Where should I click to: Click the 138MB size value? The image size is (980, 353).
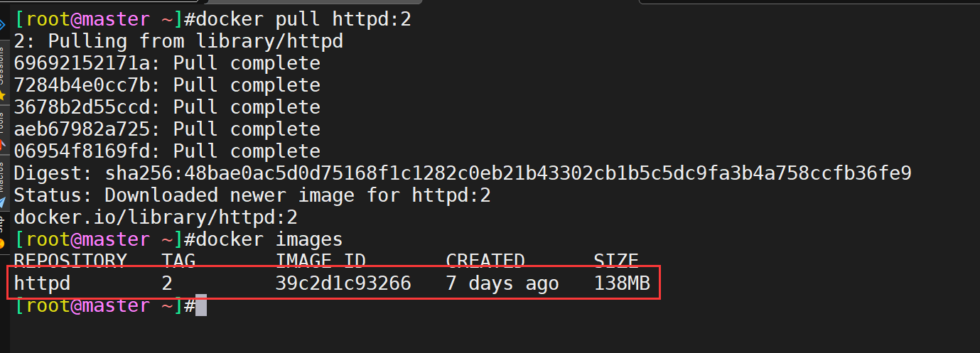click(x=622, y=283)
